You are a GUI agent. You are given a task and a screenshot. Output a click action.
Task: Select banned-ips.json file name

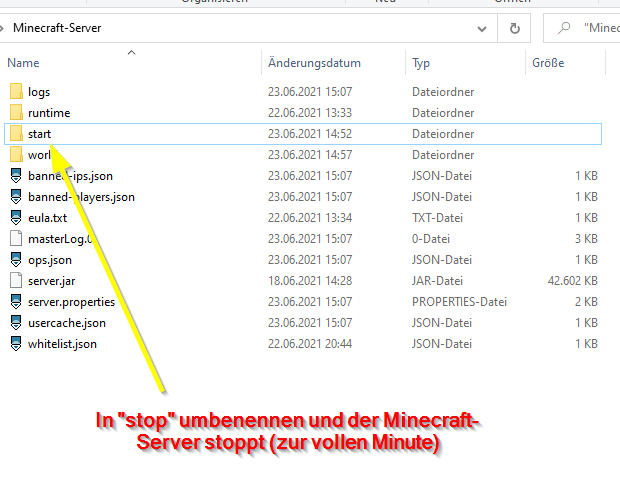[x=70, y=176]
